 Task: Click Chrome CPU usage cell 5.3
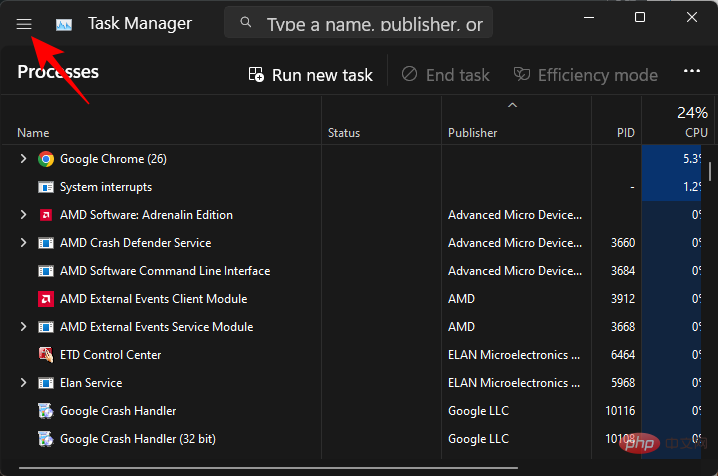coord(671,159)
